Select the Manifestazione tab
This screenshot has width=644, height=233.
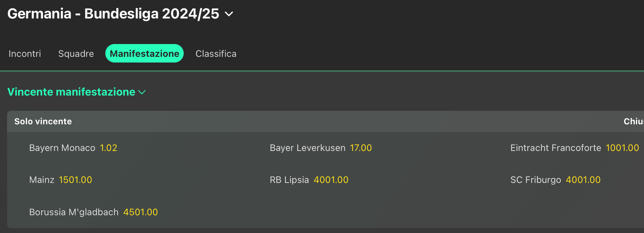point(144,54)
